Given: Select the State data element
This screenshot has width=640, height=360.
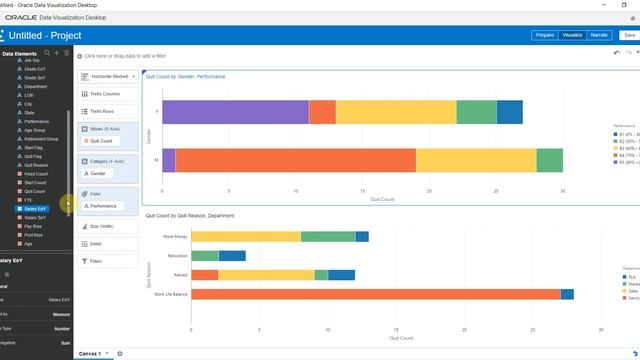Looking at the screenshot, I should coord(29,113).
